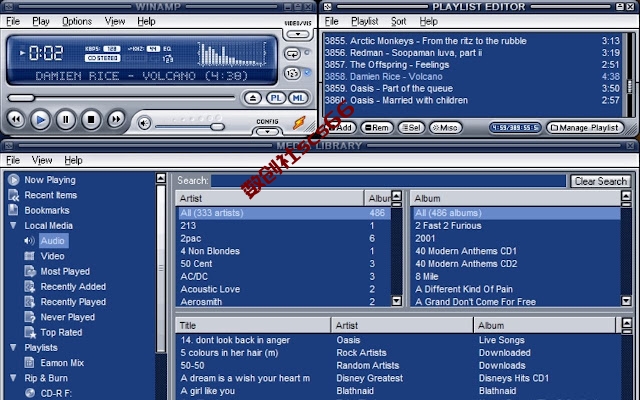The height and width of the screenshot is (400, 640).
Task: Open Winamp Play menu
Action: coord(41,21)
